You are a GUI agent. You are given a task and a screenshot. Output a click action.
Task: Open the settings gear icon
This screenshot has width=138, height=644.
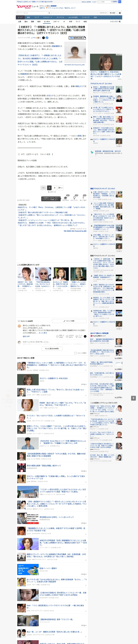[120, 13]
